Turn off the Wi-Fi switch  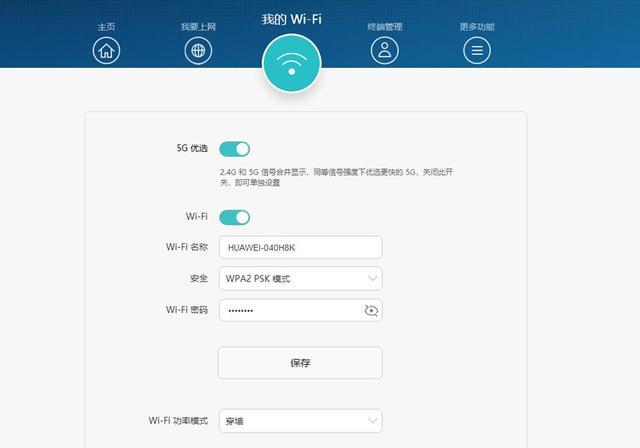[235, 217]
